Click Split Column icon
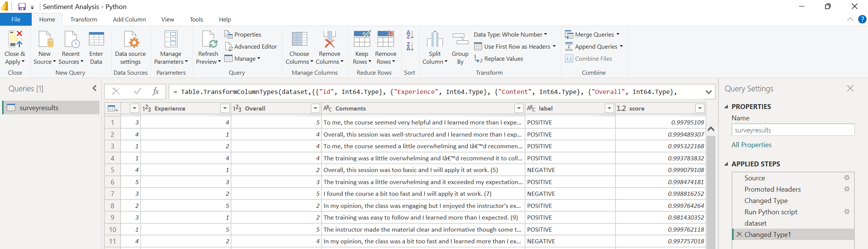The height and width of the screenshot is (249, 868). pyautogui.click(x=435, y=39)
